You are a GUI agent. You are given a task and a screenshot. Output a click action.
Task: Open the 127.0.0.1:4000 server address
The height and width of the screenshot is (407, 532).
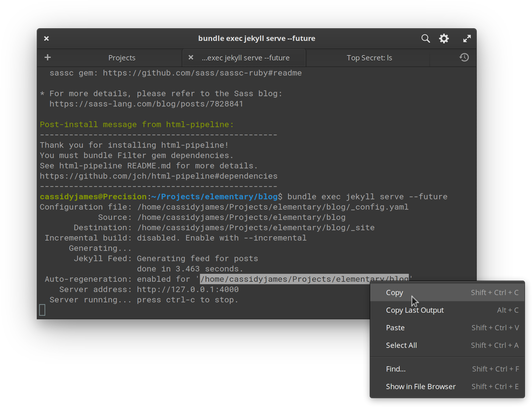[x=187, y=289]
